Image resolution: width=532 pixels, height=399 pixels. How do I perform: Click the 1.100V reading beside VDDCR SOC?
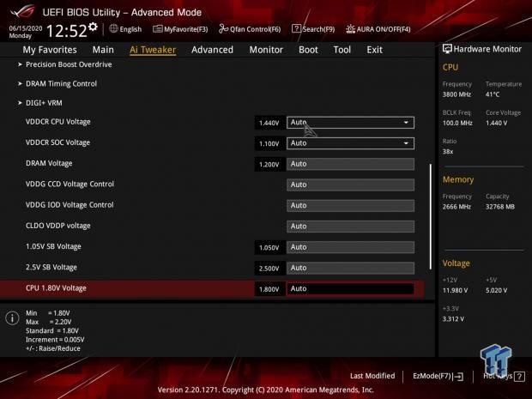coord(269,144)
